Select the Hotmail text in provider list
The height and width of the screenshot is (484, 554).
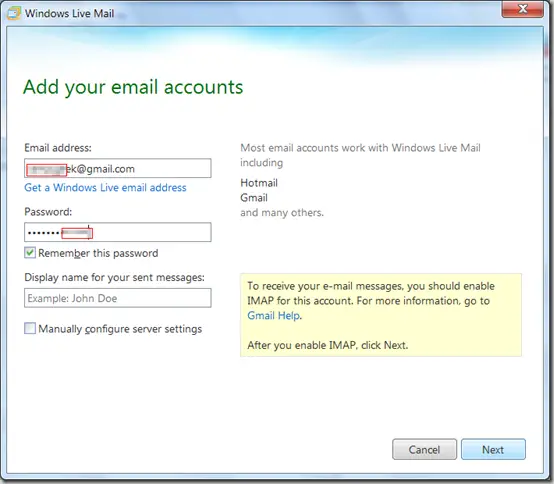coord(259,183)
